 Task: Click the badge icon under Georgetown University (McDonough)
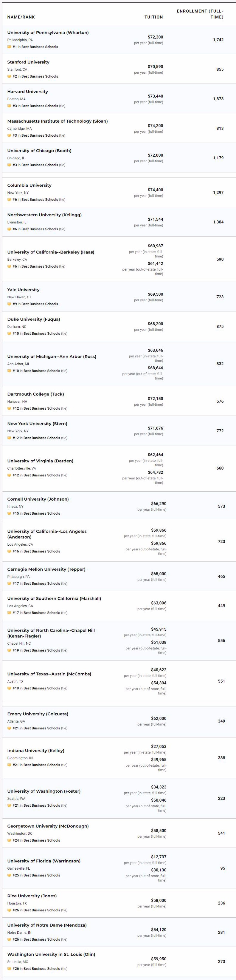tap(9, 840)
